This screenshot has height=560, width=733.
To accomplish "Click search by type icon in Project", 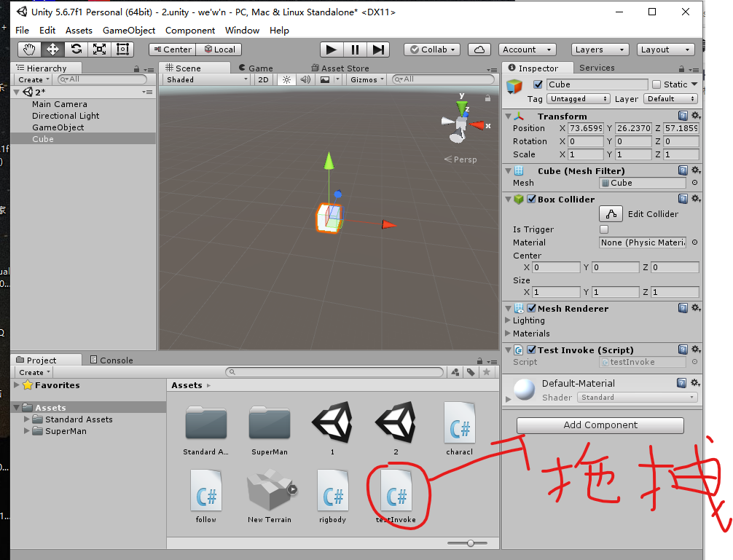I will [455, 372].
